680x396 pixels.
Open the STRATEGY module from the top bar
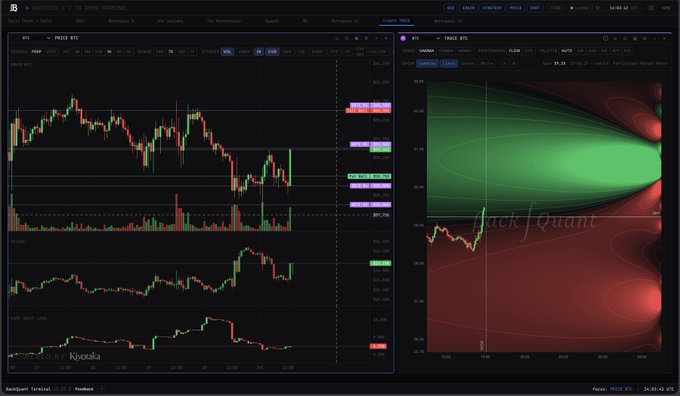[492, 8]
